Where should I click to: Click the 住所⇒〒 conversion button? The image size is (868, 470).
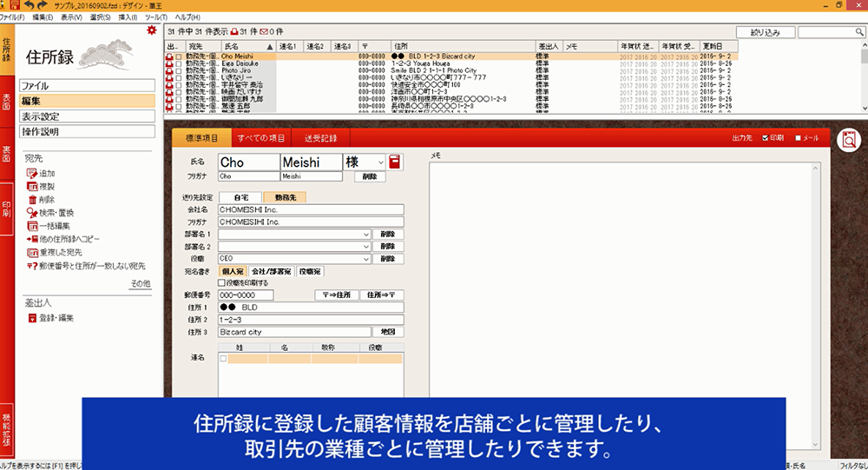381,295
